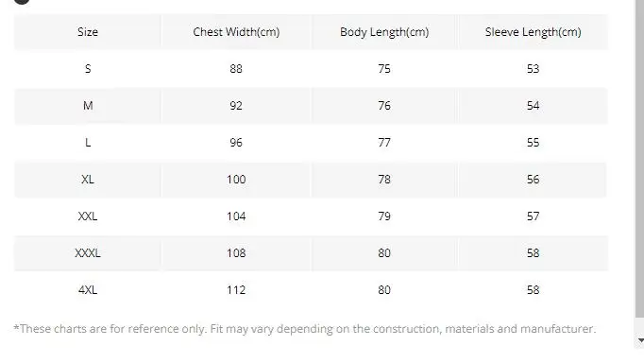Viewport: 644px width, 363px height.
Task: Select the XL size row label
Action: [x=88, y=180]
